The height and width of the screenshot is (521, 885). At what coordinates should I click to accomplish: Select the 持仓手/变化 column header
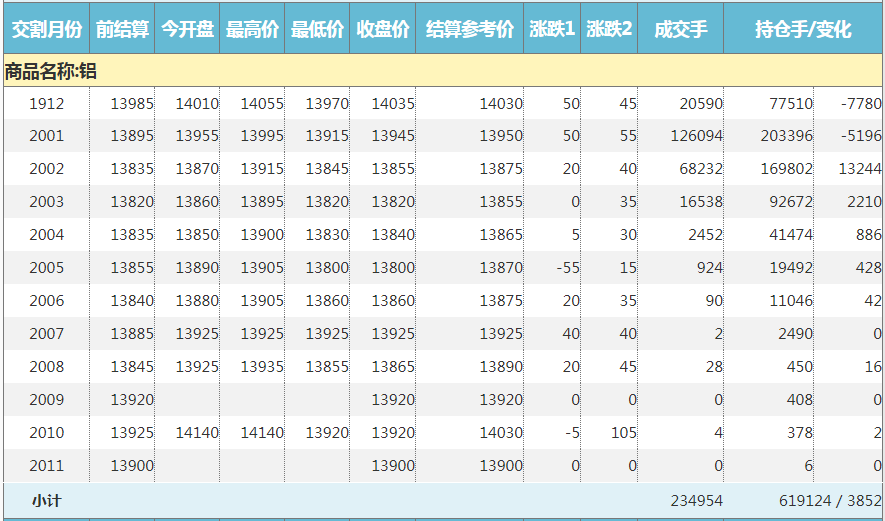coord(803,30)
